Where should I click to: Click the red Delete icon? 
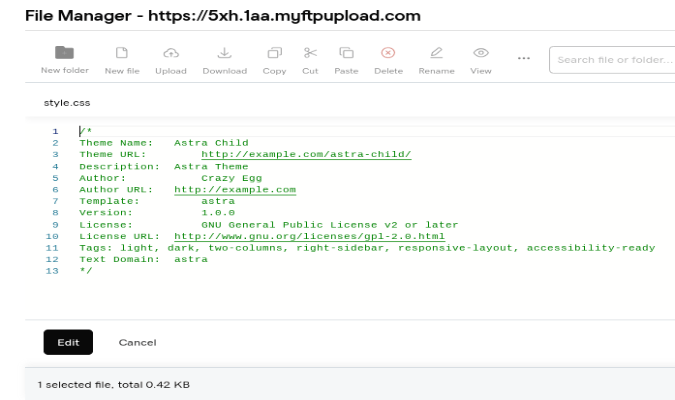click(x=388, y=53)
